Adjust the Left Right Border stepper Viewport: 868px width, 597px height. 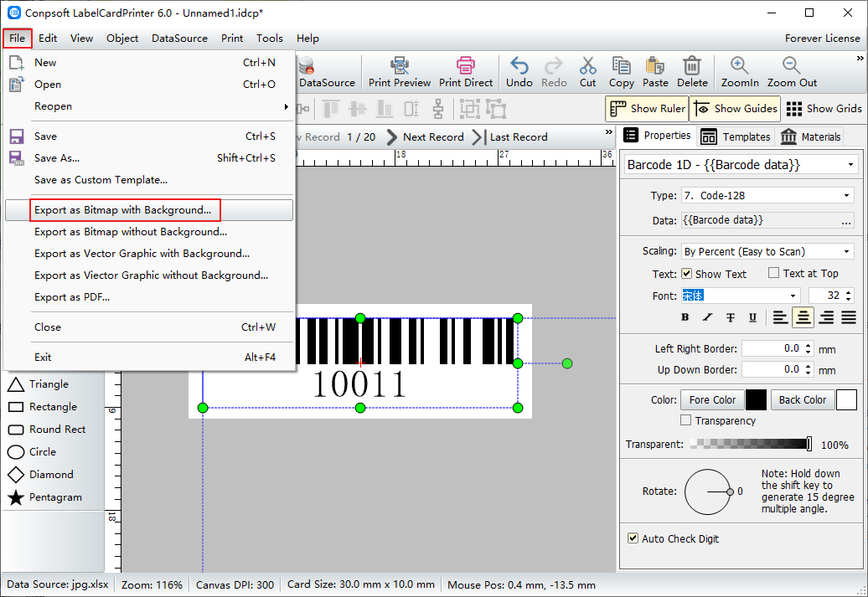[809, 348]
